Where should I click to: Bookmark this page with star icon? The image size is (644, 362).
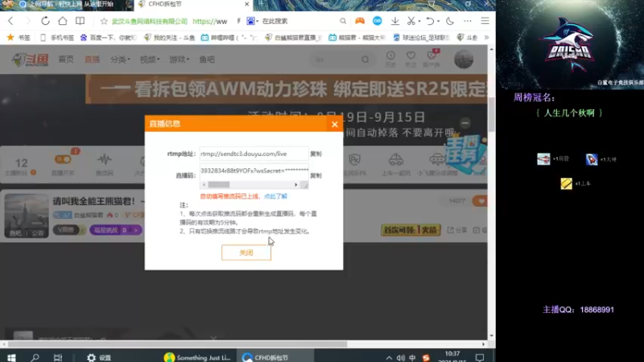(x=104, y=21)
